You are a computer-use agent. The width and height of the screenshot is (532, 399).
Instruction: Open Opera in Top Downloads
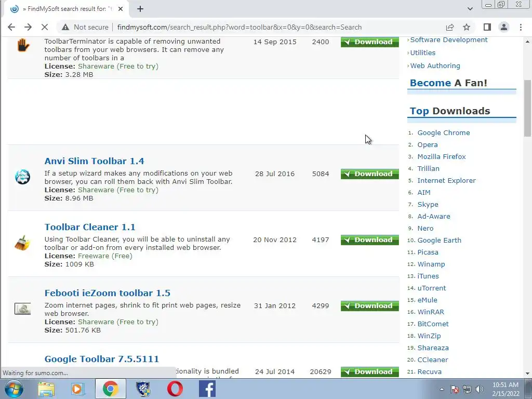click(x=428, y=145)
